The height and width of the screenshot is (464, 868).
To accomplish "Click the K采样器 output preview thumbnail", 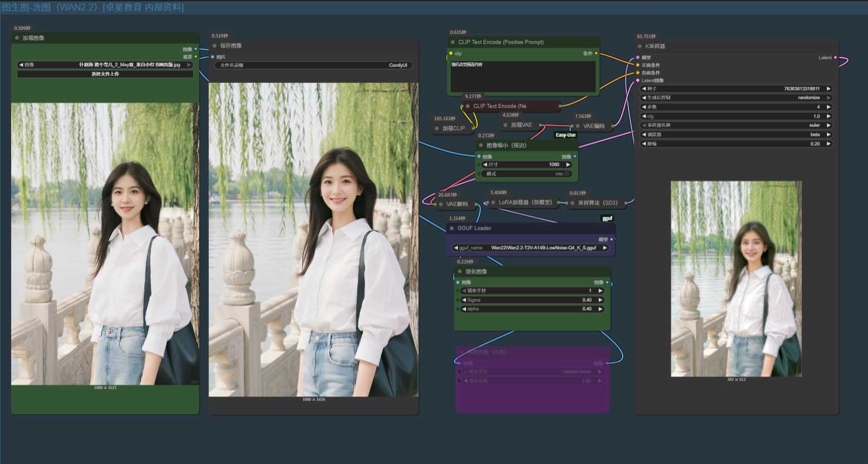I will point(736,278).
